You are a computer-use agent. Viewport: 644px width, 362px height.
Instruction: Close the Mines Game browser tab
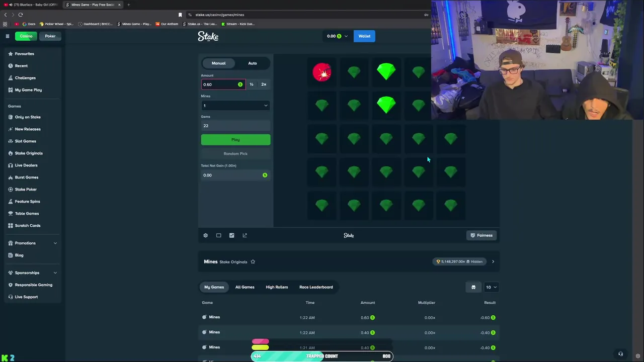tap(119, 5)
